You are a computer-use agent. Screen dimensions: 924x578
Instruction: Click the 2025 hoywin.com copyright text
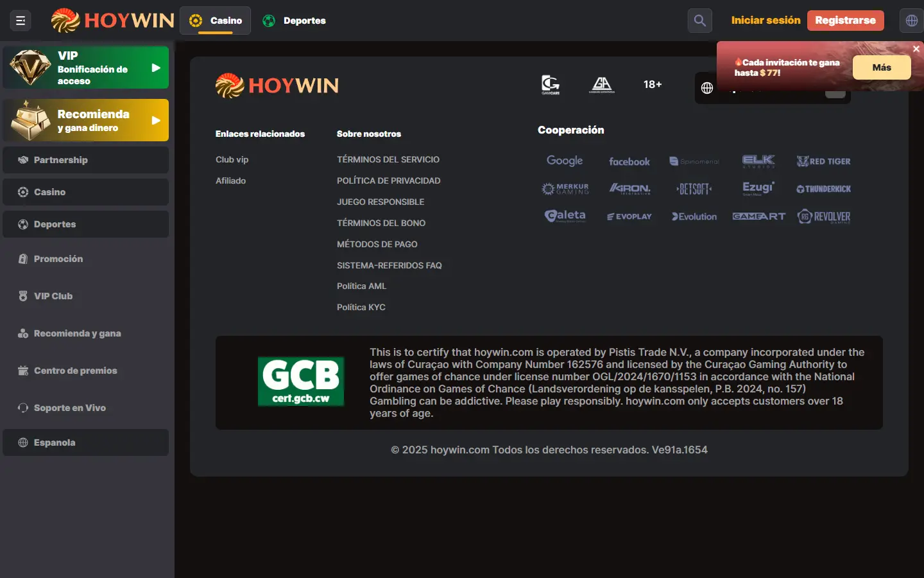(x=549, y=450)
